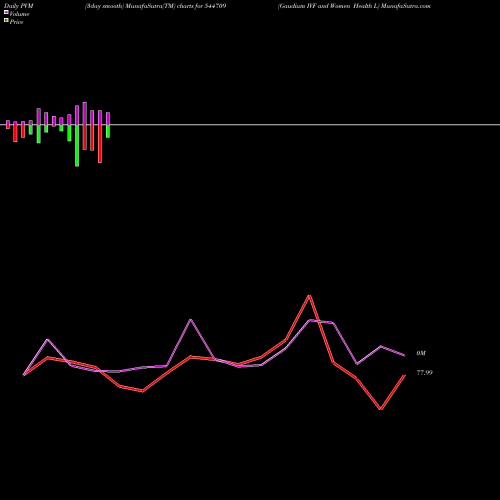Click the 77.99 price value label
The image size is (500, 500).
425,373
